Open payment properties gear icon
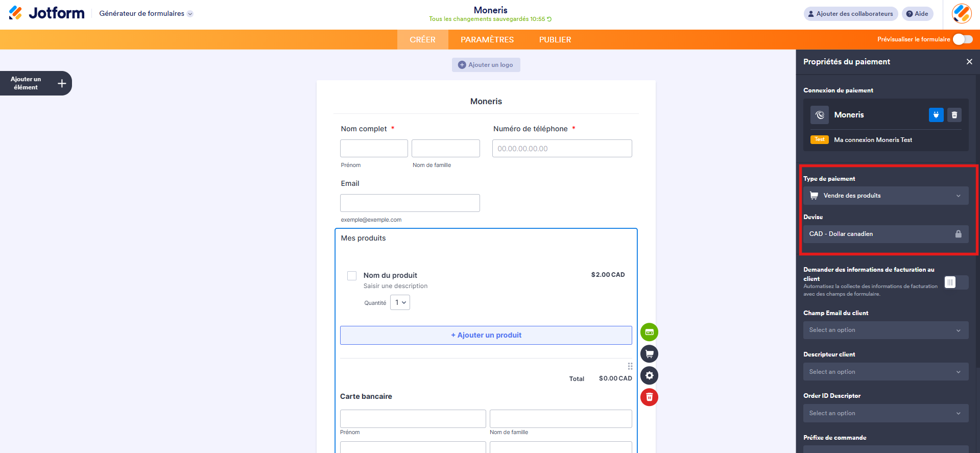This screenshot has width=980, height=453. point(649,375)
